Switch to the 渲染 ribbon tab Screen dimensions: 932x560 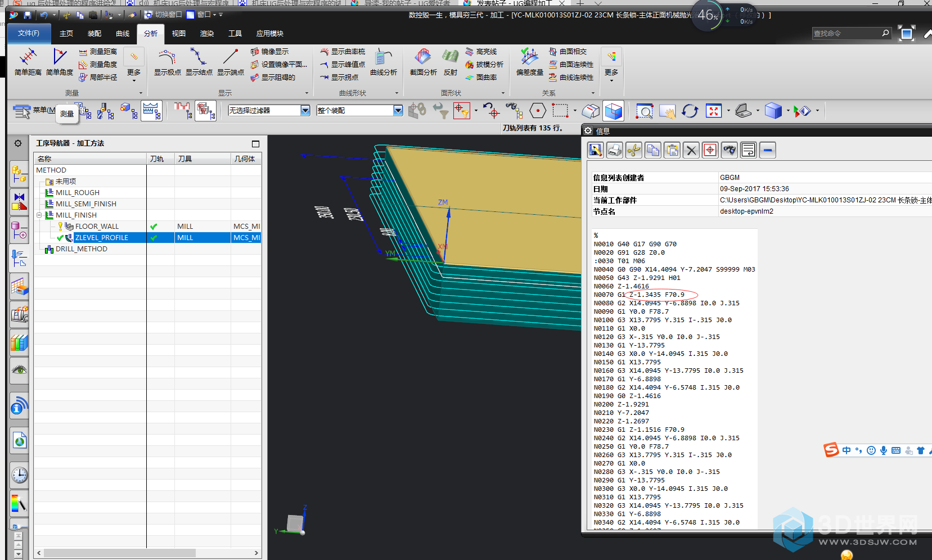coord(207,34)
